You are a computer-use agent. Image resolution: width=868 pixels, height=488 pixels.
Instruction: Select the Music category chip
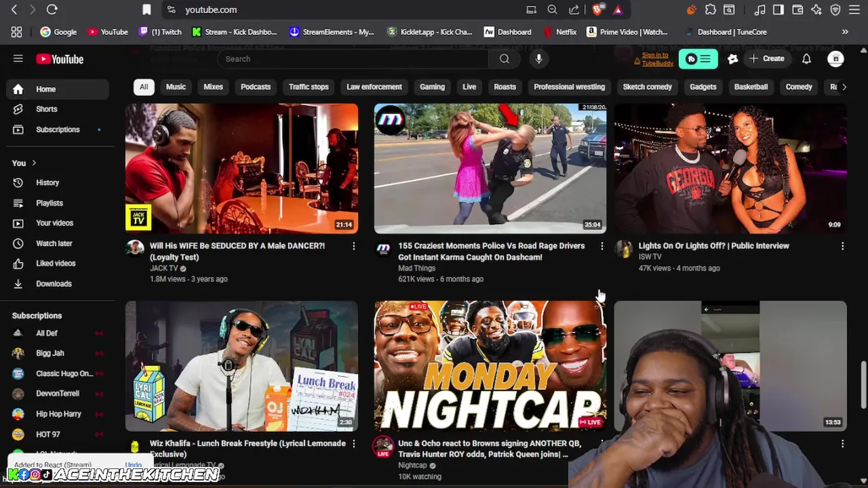176,87
